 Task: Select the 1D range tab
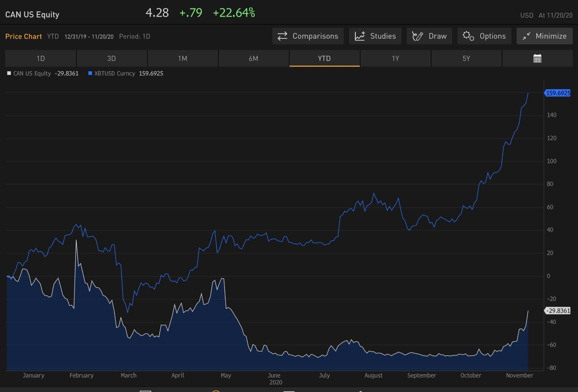(x=41, y=58)
